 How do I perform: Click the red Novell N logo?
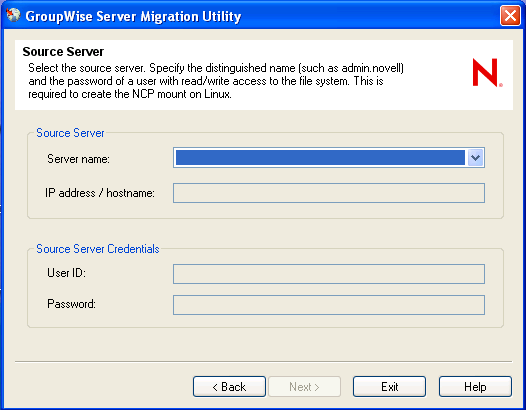(x=487, y=72)
